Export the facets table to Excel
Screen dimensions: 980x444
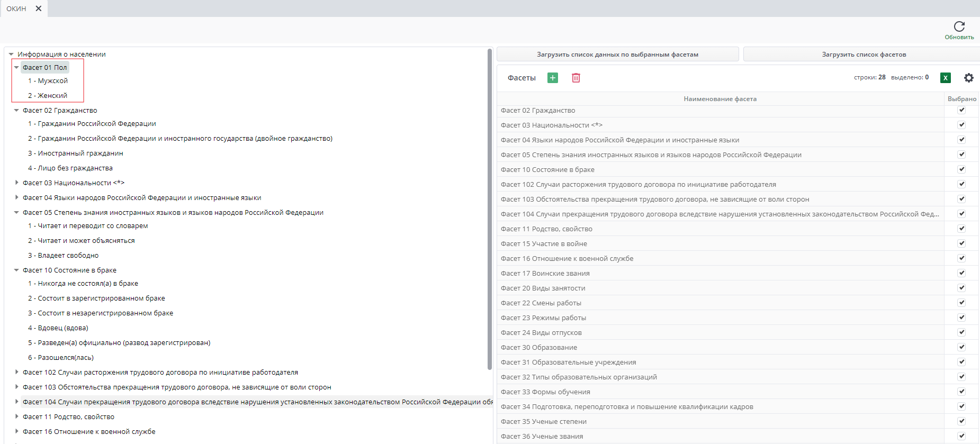(946, 78)
